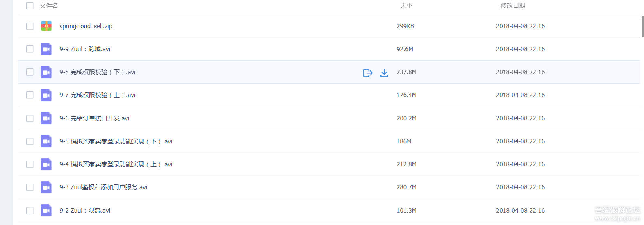
Task: Tick the checkbox for 9-5 模拟买家卖家登录功能实现（下）.avi
Action: (30, 141)
